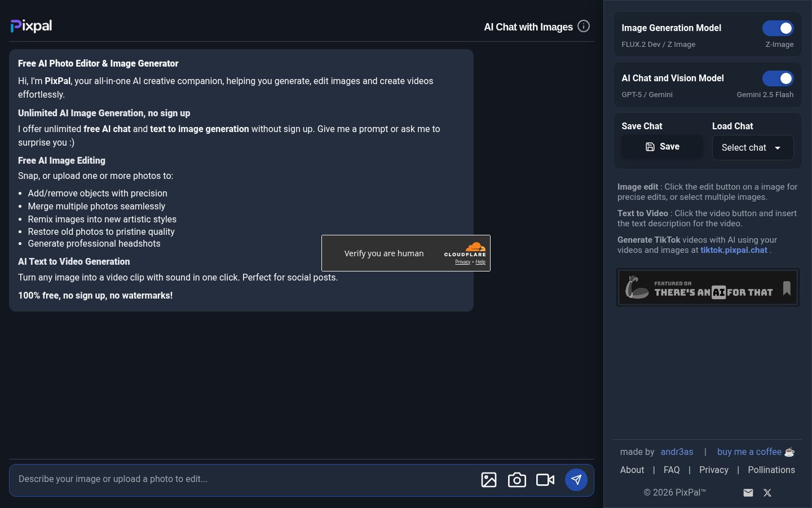The width and height of the screenshot is (812, 508).
Task: Click the Free AI Photo Editor heading
Action: click(98, 64)
